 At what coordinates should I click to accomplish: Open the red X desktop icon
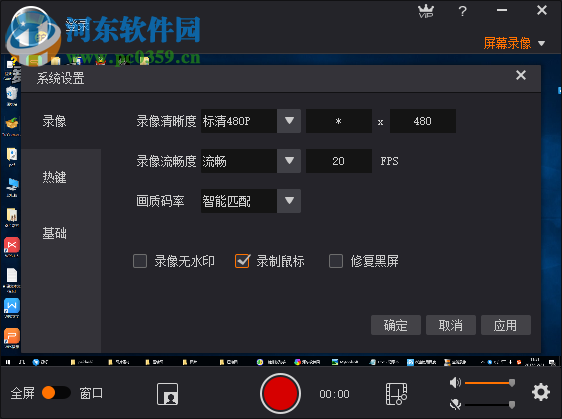click(12, 246)
